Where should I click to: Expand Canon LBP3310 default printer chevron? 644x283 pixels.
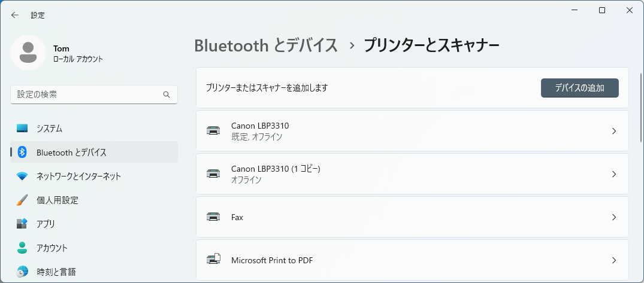[614, 131]
